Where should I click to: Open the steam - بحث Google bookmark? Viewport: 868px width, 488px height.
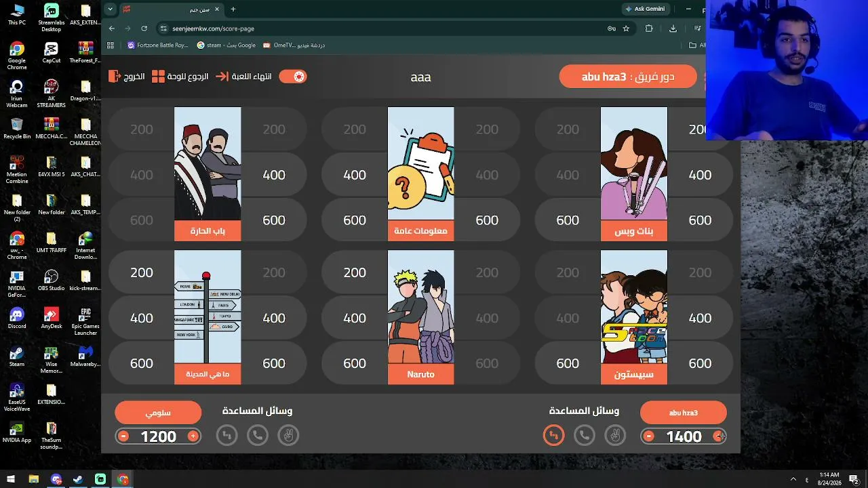pos(226,45)
